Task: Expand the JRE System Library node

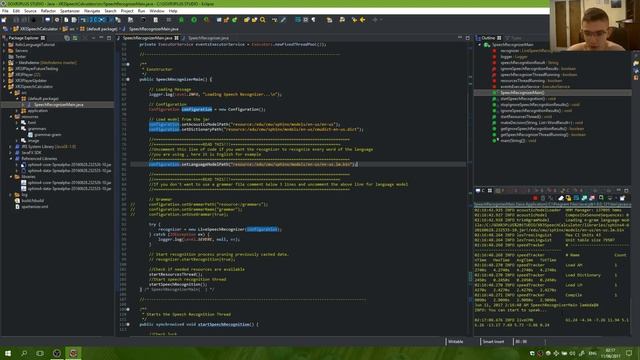Action: coord(11,147)
